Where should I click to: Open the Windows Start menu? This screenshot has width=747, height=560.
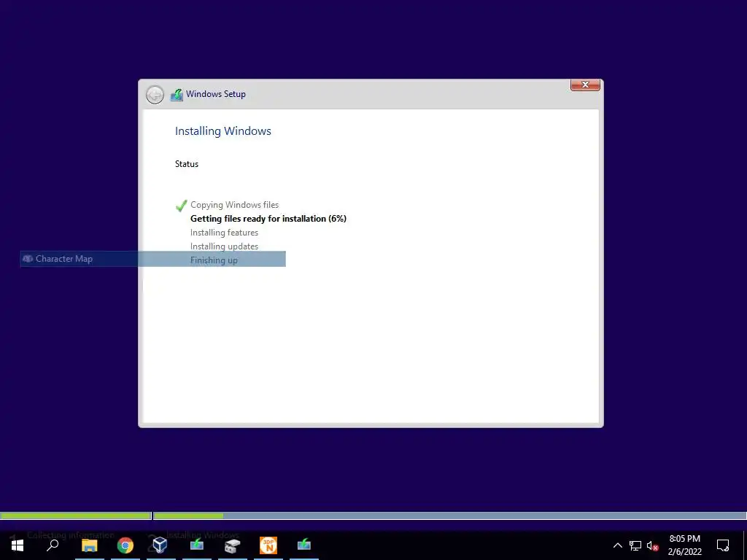click(18, 545)
